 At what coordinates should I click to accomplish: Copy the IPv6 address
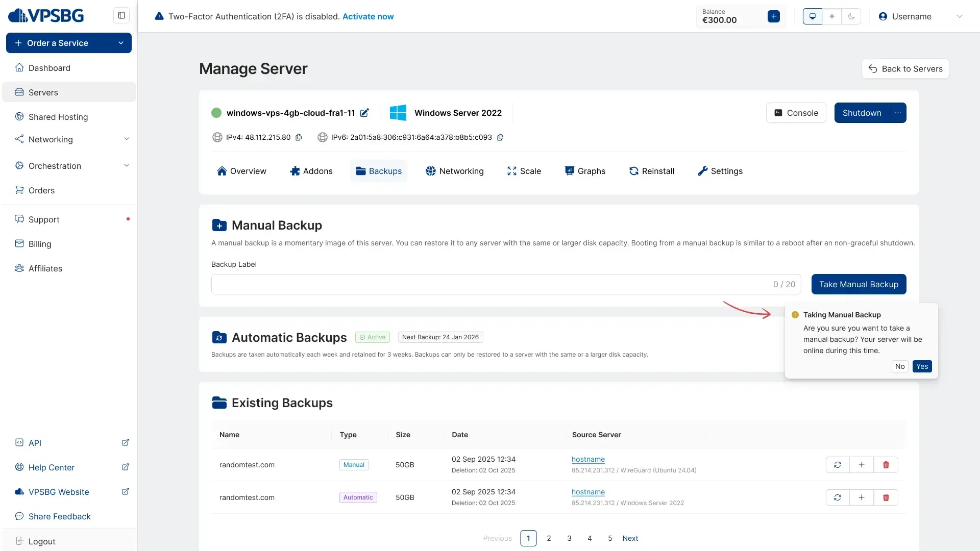[500, 137]
